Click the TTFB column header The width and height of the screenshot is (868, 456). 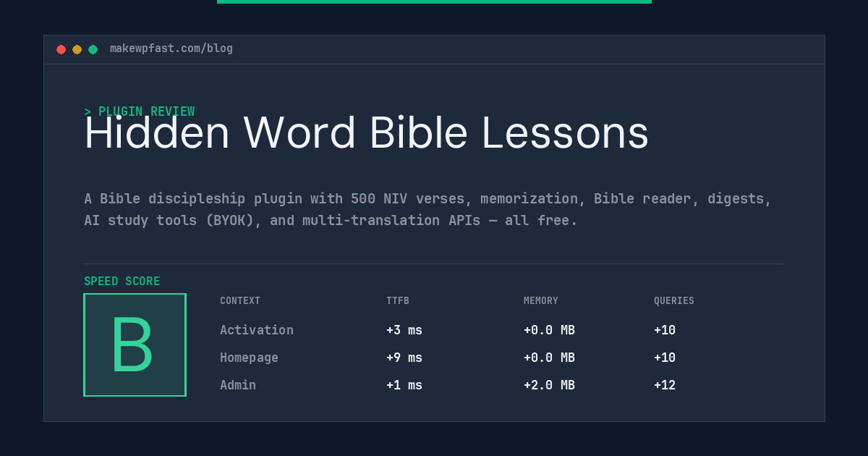398,301
